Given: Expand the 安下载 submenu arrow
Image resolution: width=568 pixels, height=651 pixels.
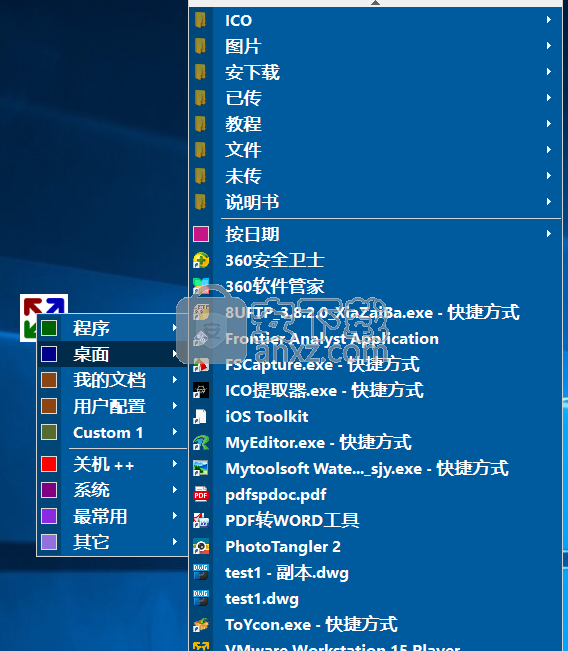Looking at the screenshot, I should 548,71.
